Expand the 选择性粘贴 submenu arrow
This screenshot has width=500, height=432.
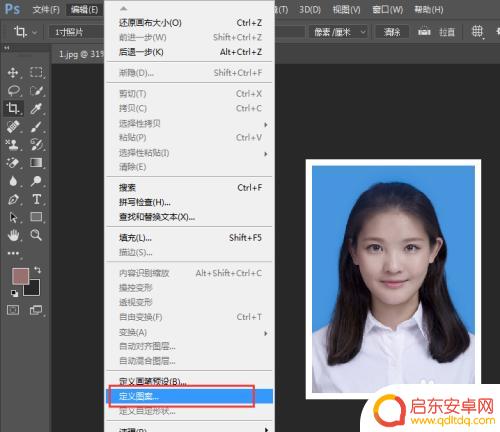266,154
